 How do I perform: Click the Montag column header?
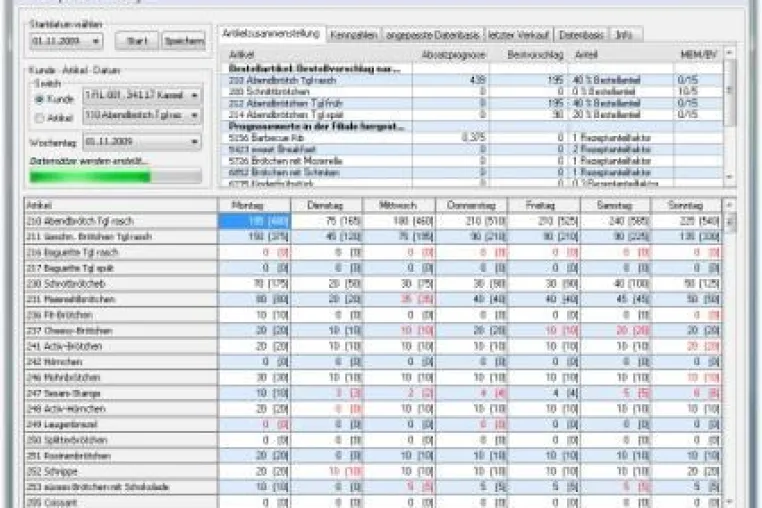[x=254, y=206]
